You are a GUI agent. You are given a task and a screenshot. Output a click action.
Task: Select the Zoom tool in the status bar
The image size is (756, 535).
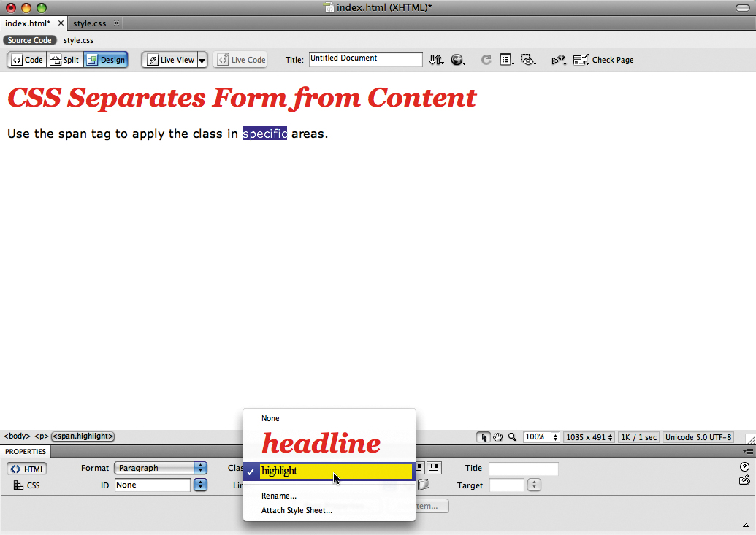(x=511, y=436)
